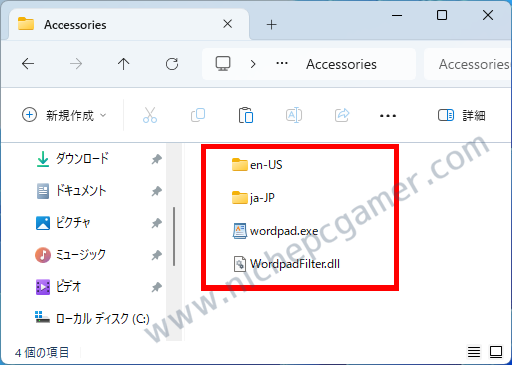Select ローカル ディスク (C:) in sidebar
512x365 pixels.
tap(92, 319)
